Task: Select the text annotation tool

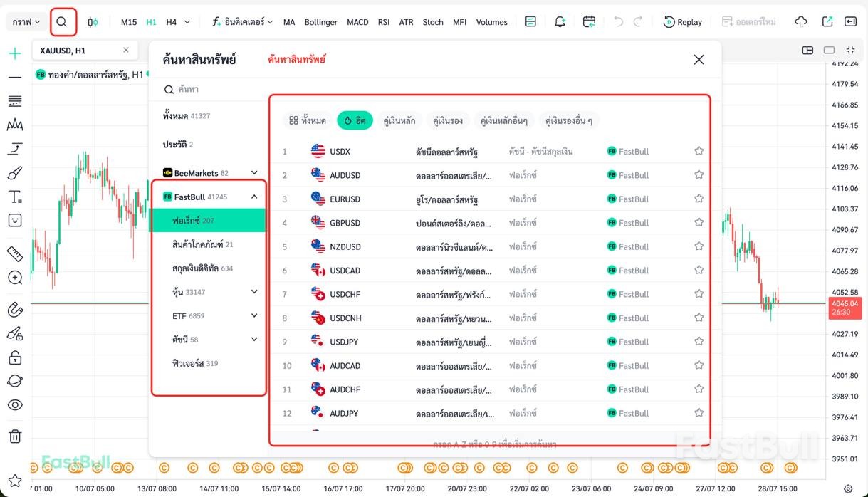Action: point(15,197)
